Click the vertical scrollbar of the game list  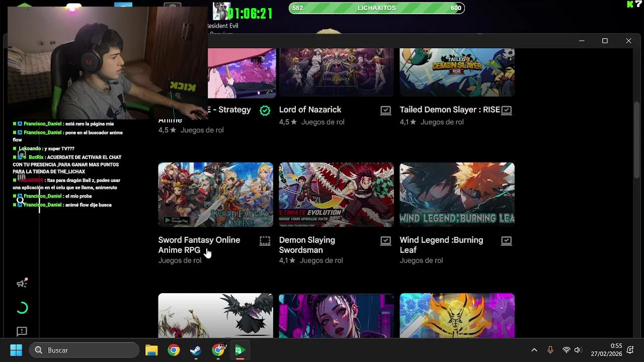pos(637,140)
